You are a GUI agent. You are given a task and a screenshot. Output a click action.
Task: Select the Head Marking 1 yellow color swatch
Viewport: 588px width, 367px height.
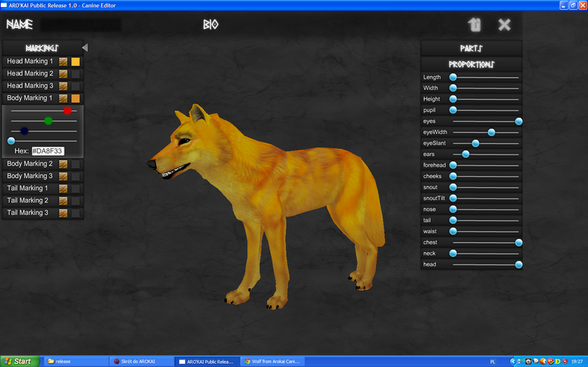pos(75,61)
